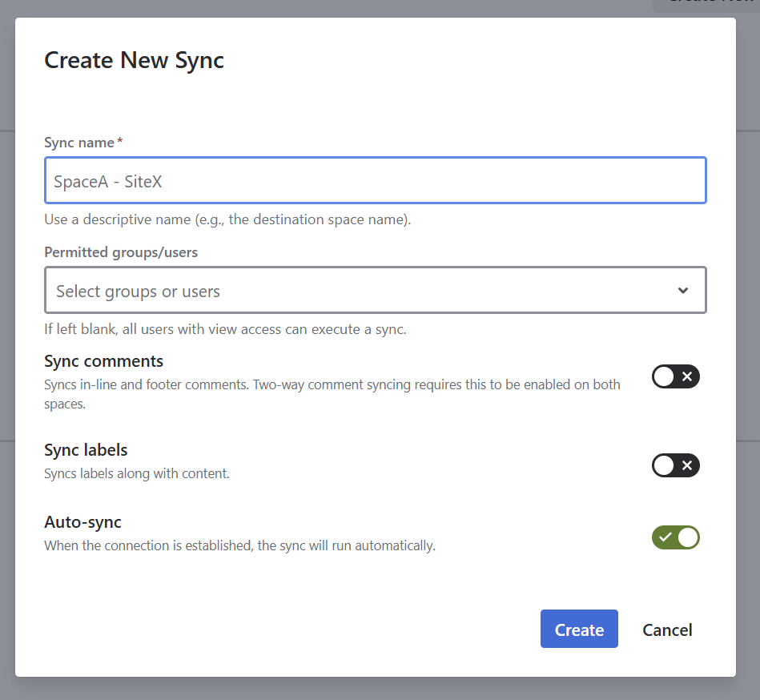Image resolution: width=760 pixels, height=700 pixels.
Task: Click the "Use a descriptive name" hint text
Action: [x=227, y=219]
